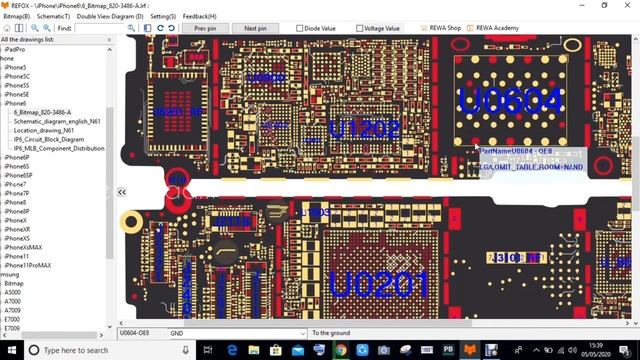Select iPhone6SP in the drawings list
Viewport: 640px width, 360px height.
pos(18,175)
